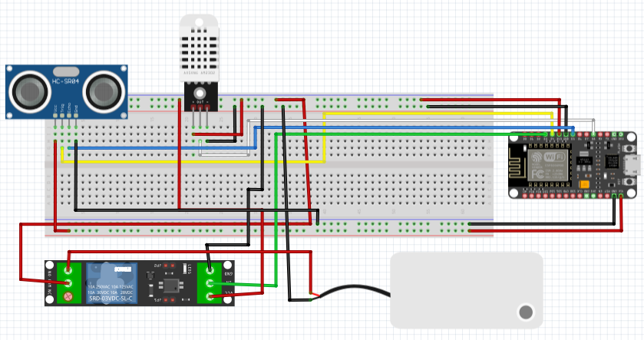Click the Gnd pin of the HC-SR04
Viewport: 644px width, 340px height.
76,116
